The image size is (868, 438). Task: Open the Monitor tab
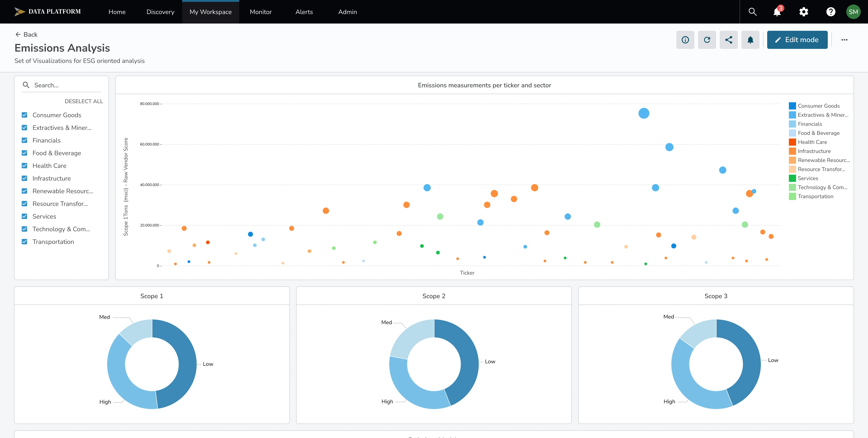point(261,12)
